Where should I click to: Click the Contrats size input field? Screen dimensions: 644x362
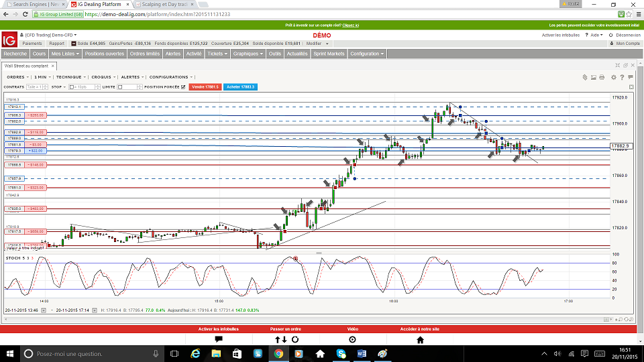pyautogui.click(x=34, y=87)
